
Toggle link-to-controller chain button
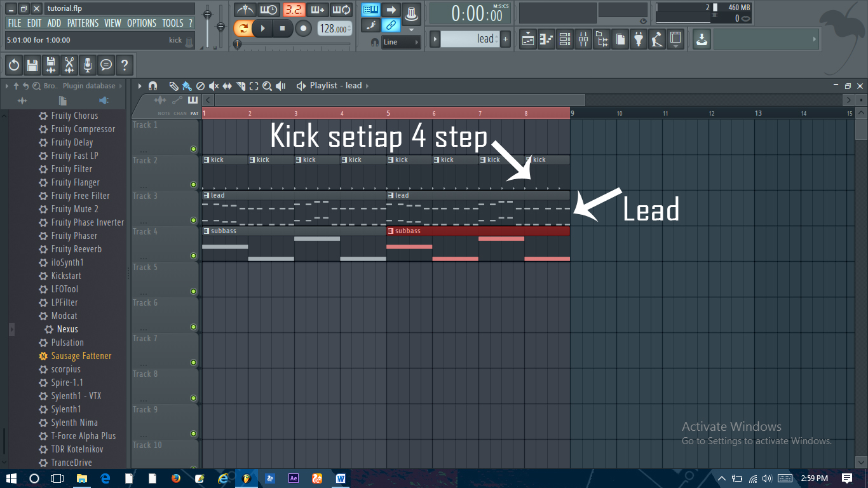click(391, 25)
